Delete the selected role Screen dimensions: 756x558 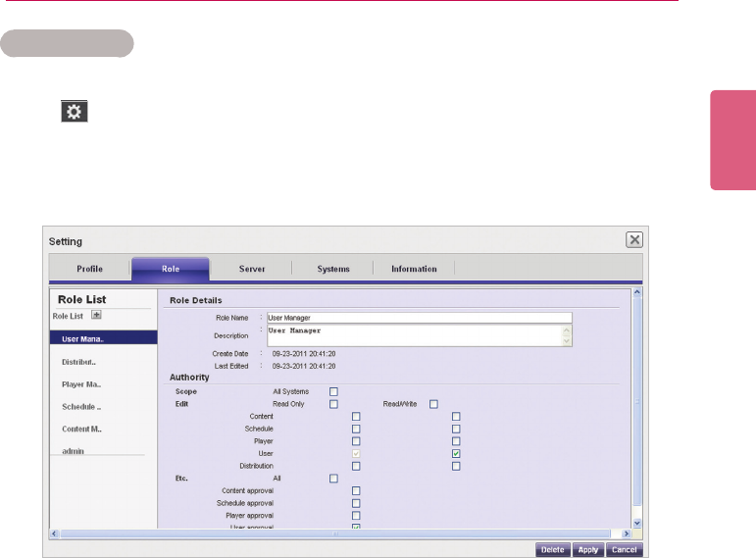pos(552,550)
